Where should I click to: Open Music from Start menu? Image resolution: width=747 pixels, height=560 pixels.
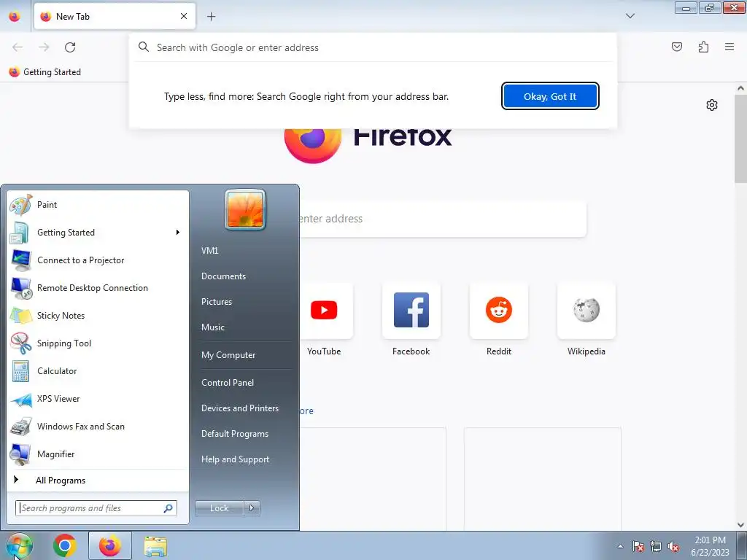coord(212,327)
